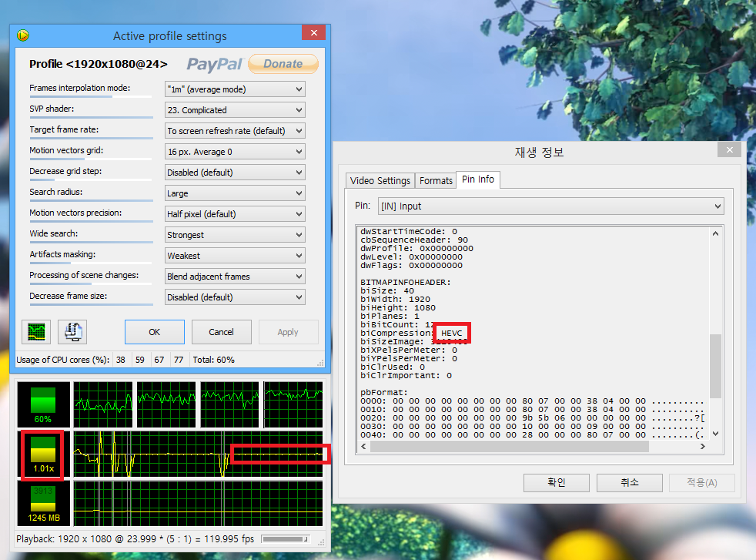The width and height of the screenshot is (756, 560).
Task: Click the Pin Info horizontal scrollbar
Action: [531, 446]
